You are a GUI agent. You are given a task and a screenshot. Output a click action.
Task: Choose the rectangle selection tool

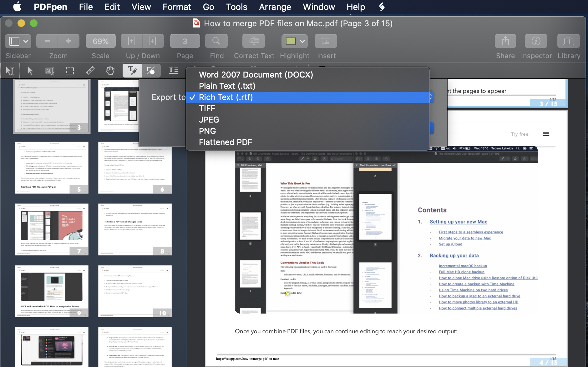tap(70, 71)
